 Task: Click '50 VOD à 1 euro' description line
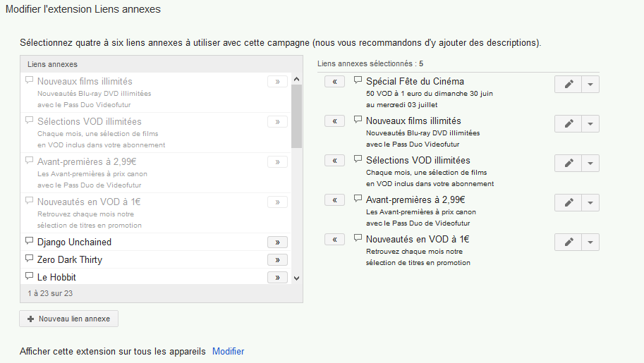pos(429,94)
